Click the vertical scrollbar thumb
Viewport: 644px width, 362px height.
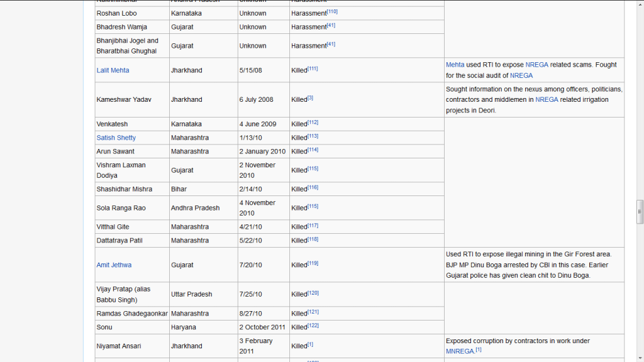pyautogui.click(x=640, y=212)
